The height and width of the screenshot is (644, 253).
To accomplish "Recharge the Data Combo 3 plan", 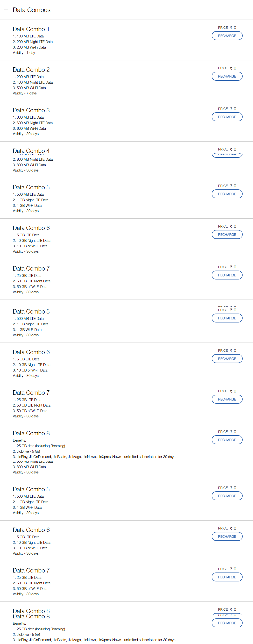I will coord(227,117).
